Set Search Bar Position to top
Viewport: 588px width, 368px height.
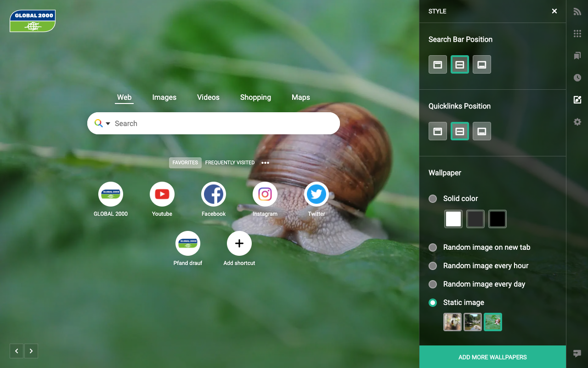[x=438, y=64]
